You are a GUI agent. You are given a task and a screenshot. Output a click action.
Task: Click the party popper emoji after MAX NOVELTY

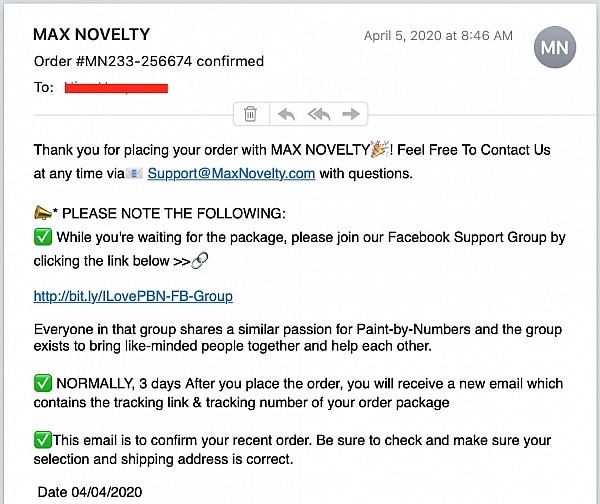pos(380,149)
